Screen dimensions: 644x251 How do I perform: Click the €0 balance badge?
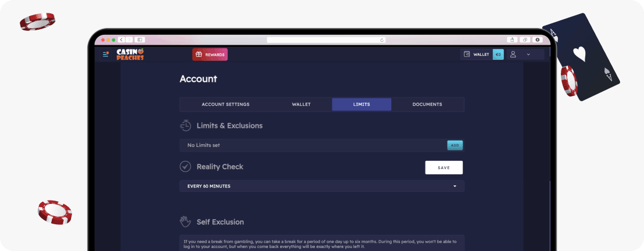click(498, 54)
